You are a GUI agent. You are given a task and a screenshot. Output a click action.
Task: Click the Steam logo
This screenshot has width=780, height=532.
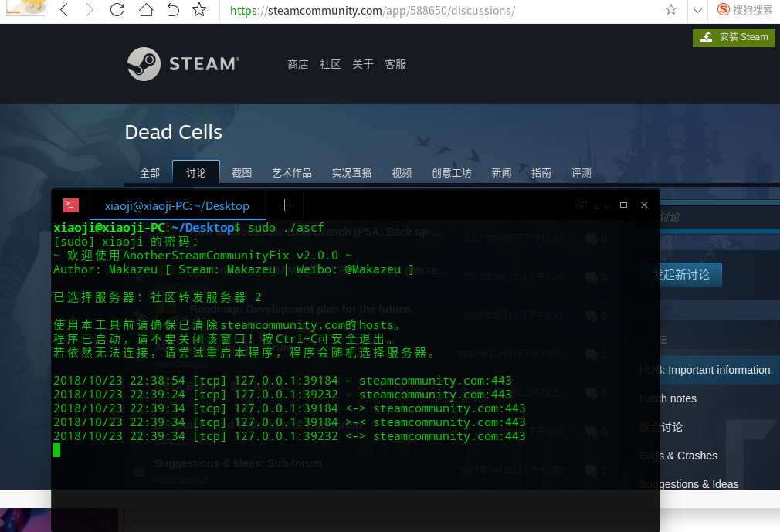click(183, 64)
